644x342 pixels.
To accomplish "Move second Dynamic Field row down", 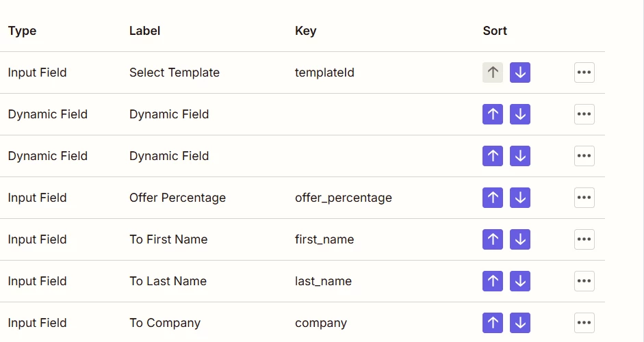I will 520,156.
